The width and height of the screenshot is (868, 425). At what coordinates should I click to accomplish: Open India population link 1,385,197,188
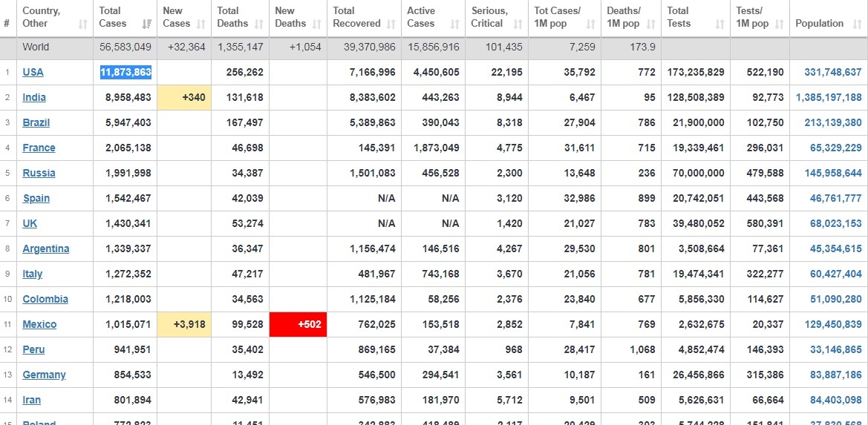(x=829, y=97)
